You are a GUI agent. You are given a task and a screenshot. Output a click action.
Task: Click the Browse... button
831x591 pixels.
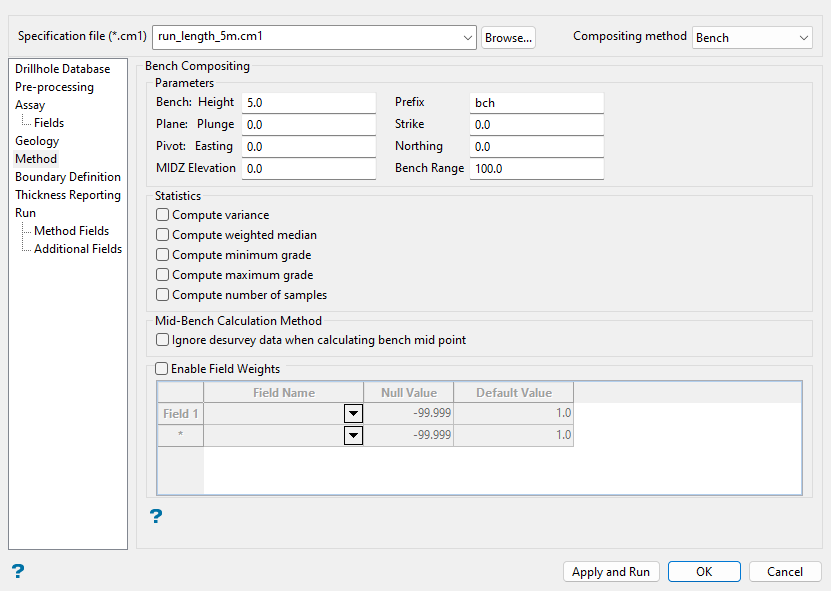[x=508, y=38]
